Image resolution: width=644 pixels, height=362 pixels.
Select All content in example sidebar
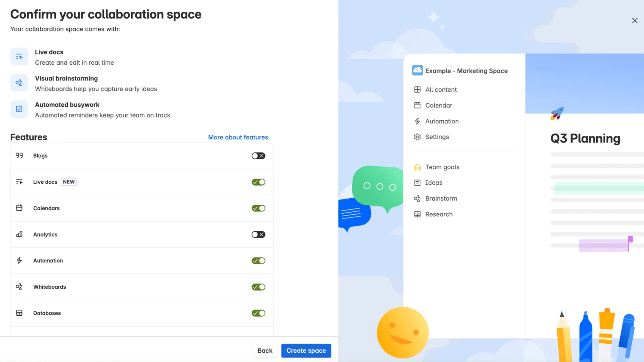pyautogui.click(x=441, y=89)
